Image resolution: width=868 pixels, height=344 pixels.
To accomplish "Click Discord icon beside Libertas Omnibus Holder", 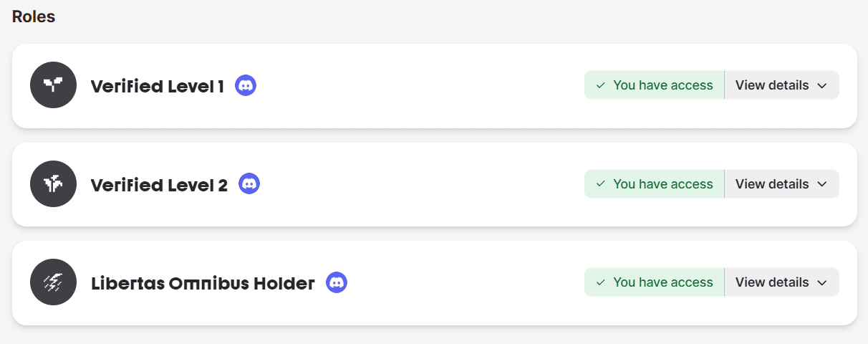I will [337, 282].
